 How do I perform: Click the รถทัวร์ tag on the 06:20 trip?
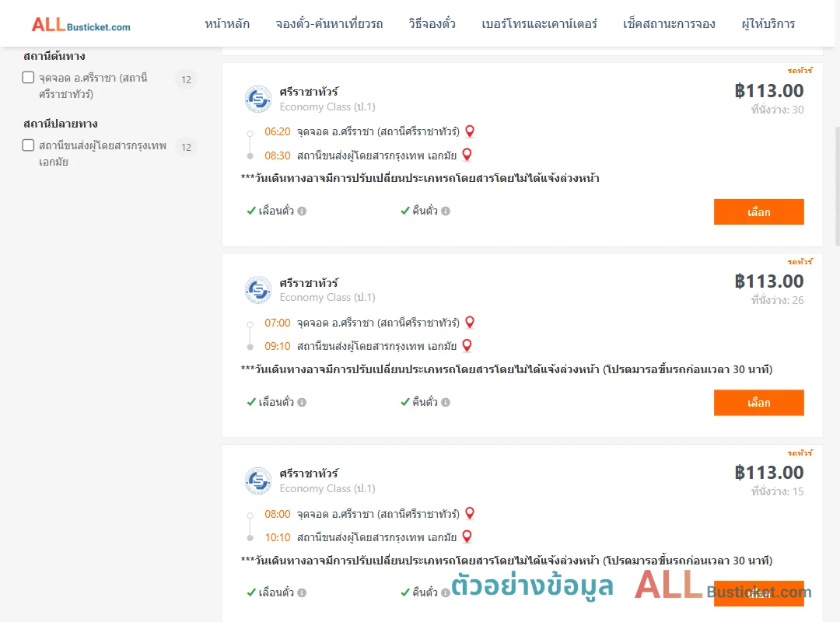[800, 70]
